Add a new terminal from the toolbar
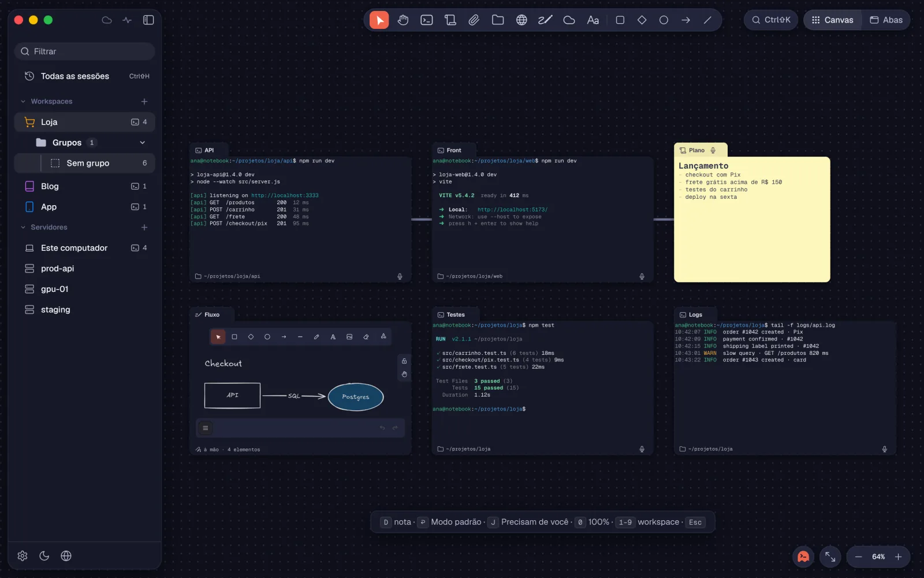The width and height of the screenshot is (924, 578). click(427, 20)
